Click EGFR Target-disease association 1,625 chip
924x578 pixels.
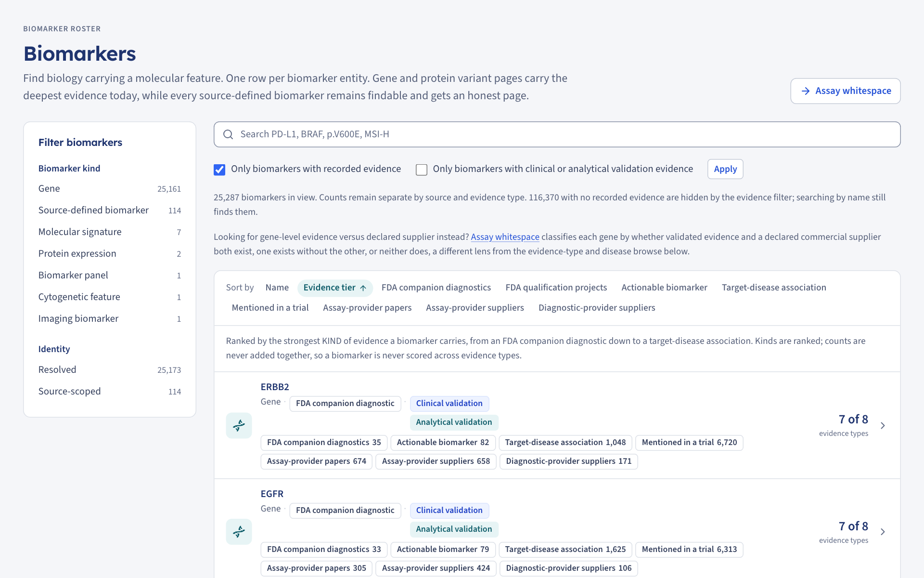click(565, 550)
